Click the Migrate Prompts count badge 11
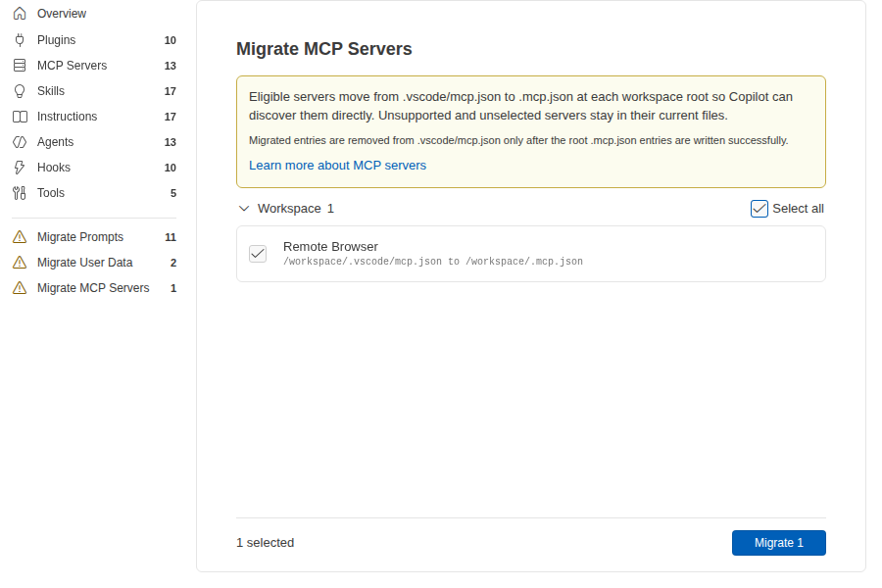The height and width of the screenshot is (588, 882). [x=171, y=237]
